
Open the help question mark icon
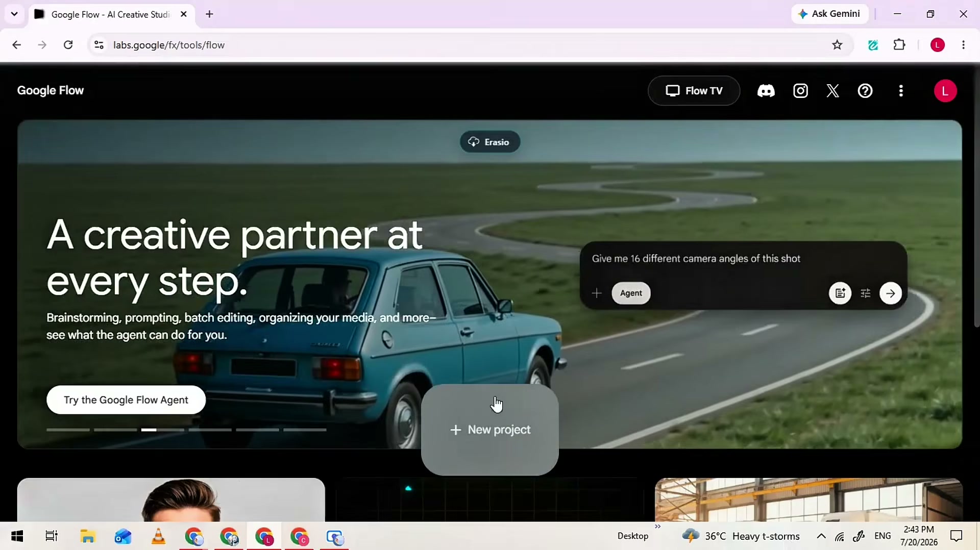(x=865, y=91)
